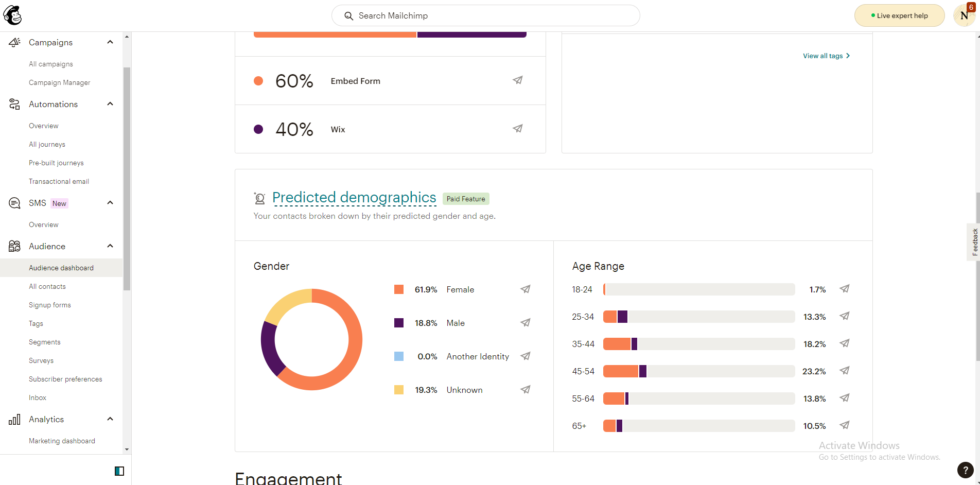Click the Male purple color swatch

(399, 323)
